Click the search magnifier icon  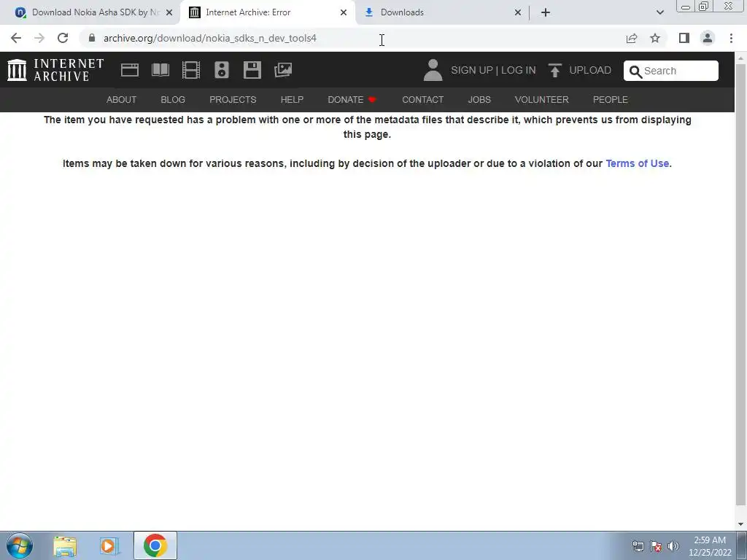(x=635, y=71)
